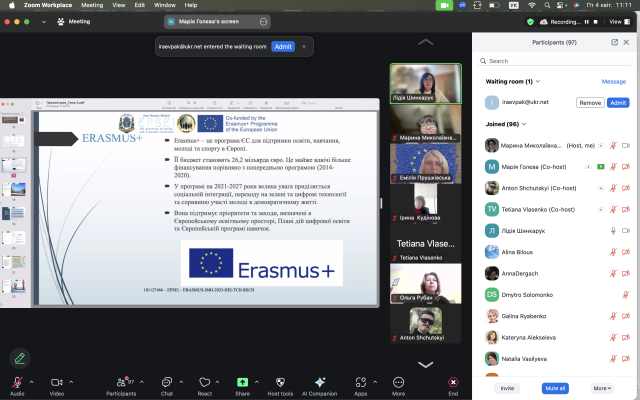Viewport: 640px width, 400px height.
Task: Open the Apps icon
Action: 360,382
